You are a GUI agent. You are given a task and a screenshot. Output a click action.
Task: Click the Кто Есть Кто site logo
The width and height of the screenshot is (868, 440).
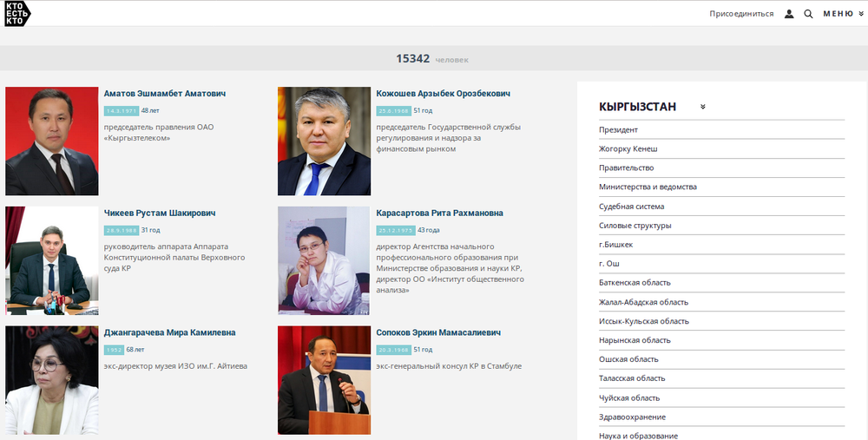click(16, 13)
